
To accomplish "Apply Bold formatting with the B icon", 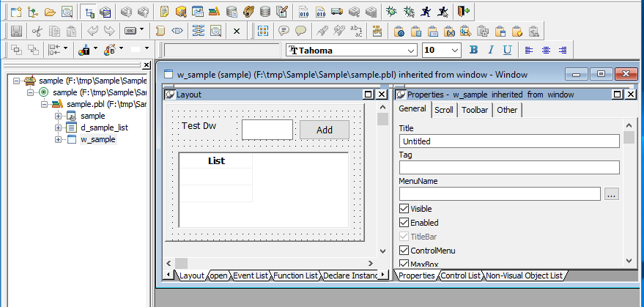I will [473, 50].
